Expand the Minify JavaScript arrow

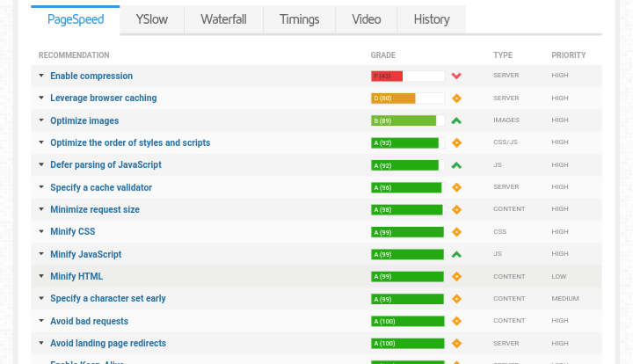tap(41, 254)
